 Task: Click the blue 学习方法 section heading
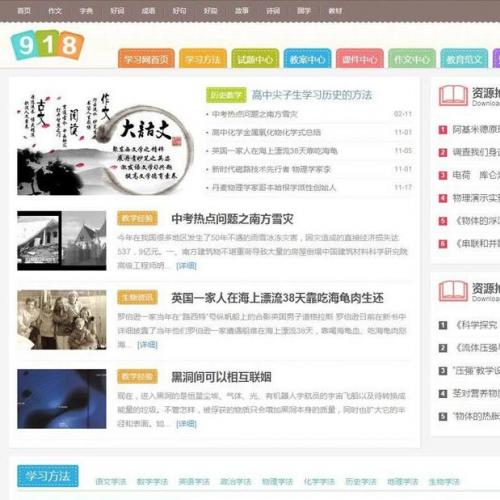[48, 476]
